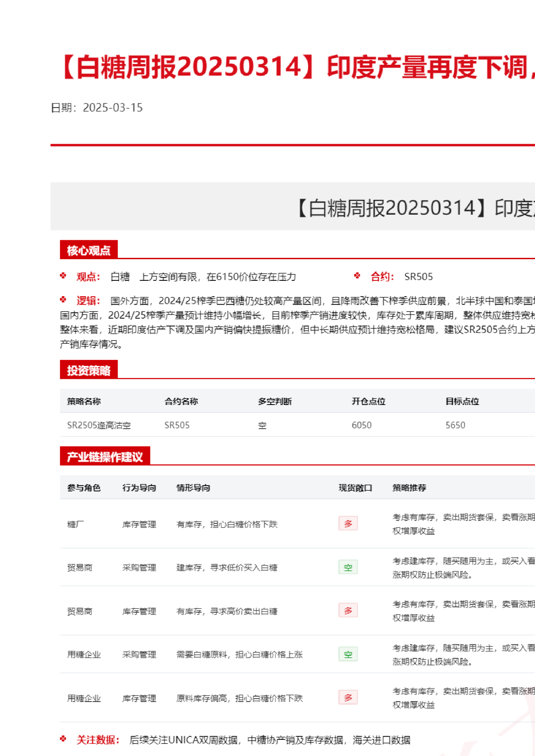Click the 多 badge in 用糖企业 库存管理 row
This screenshot has height=756, width=535.
coord(348,697)
